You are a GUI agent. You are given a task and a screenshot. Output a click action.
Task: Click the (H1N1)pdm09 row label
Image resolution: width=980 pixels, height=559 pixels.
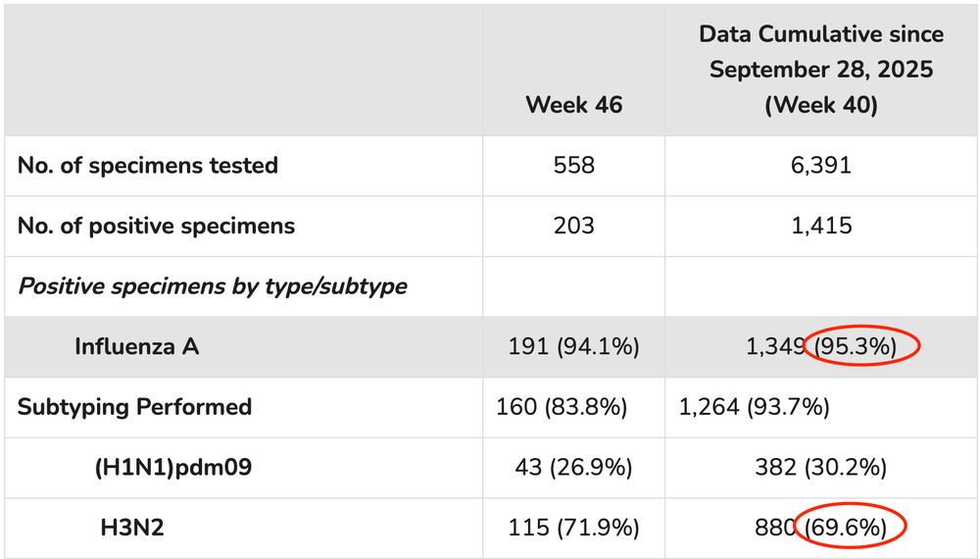(172, 468)
